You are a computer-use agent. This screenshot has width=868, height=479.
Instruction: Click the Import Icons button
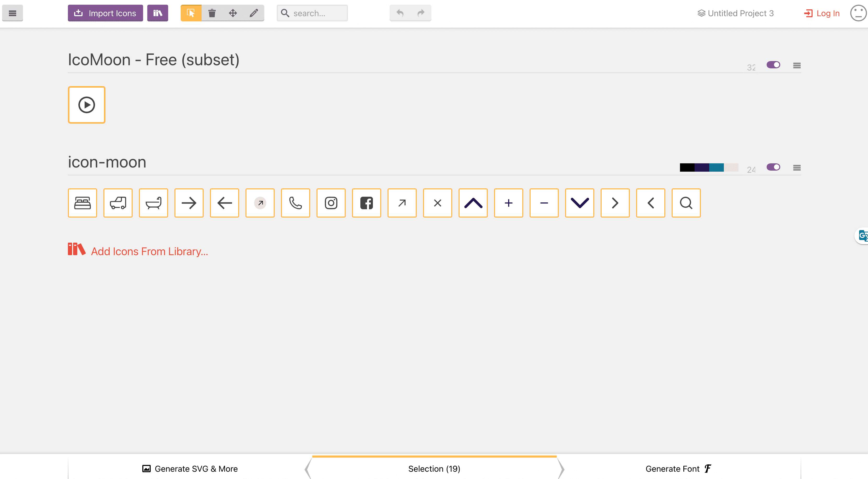[105, 13]
